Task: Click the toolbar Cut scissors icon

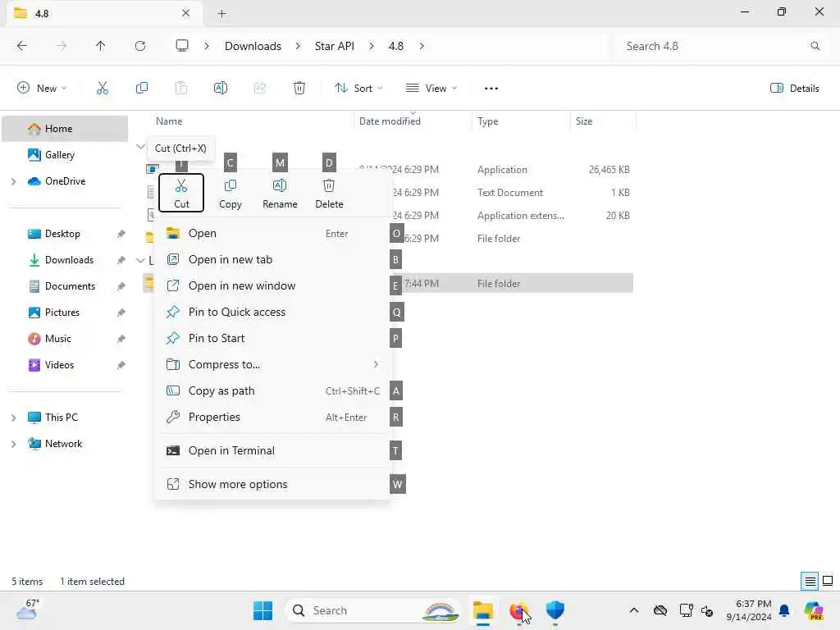Action: tap(103, 88)
